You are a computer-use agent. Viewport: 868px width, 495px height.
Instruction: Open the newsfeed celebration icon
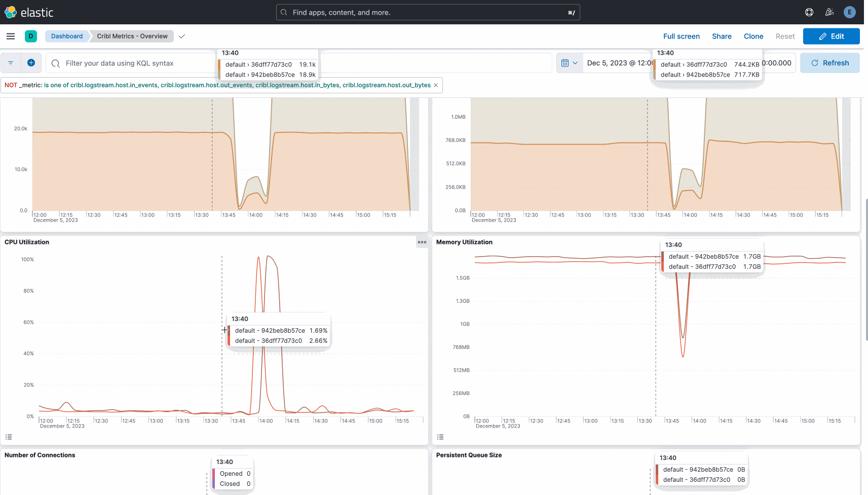coord(829,12)
